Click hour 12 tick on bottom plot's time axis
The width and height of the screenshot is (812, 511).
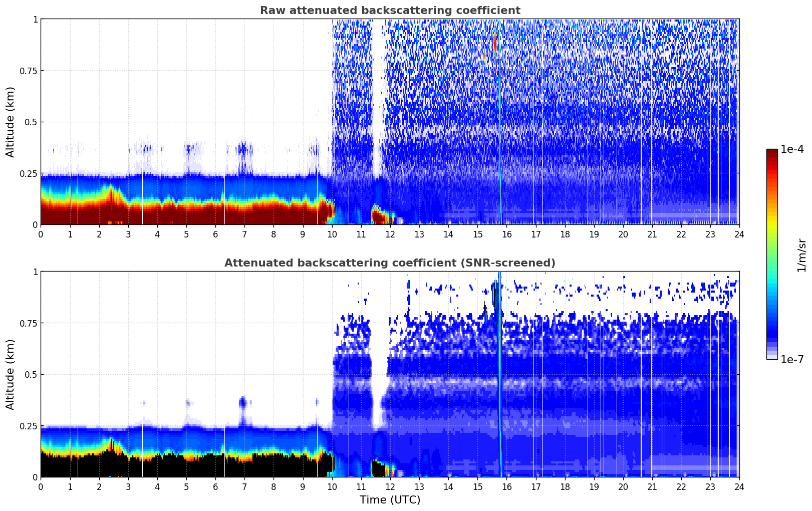tap(390, 486)
